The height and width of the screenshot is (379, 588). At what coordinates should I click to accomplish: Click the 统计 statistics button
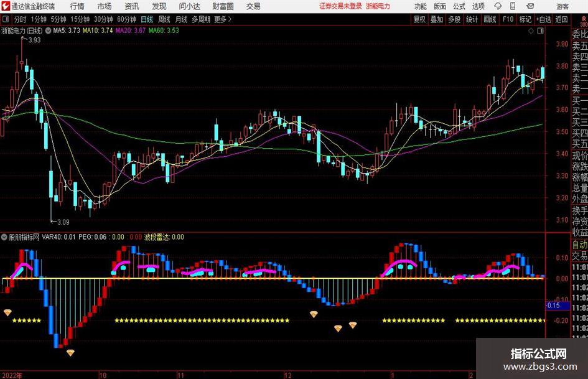472,19
